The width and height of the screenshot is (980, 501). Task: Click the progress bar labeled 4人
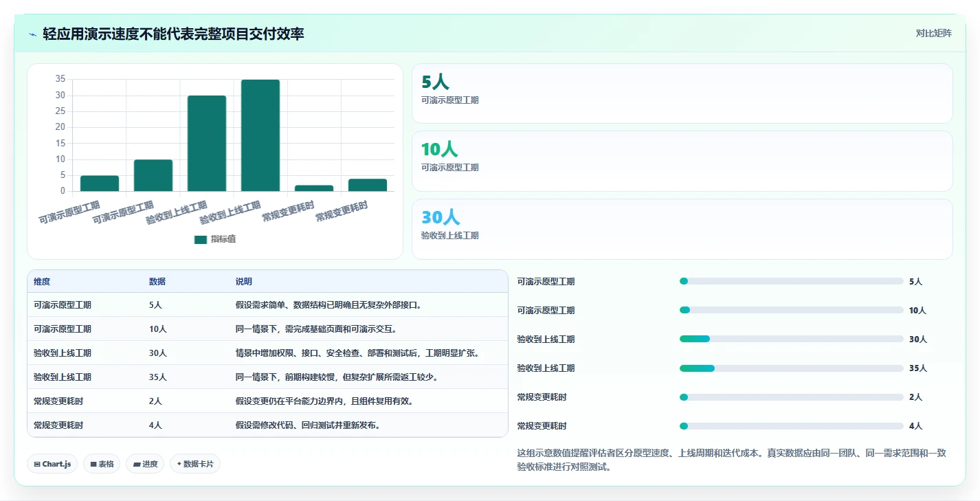(791, 426)
